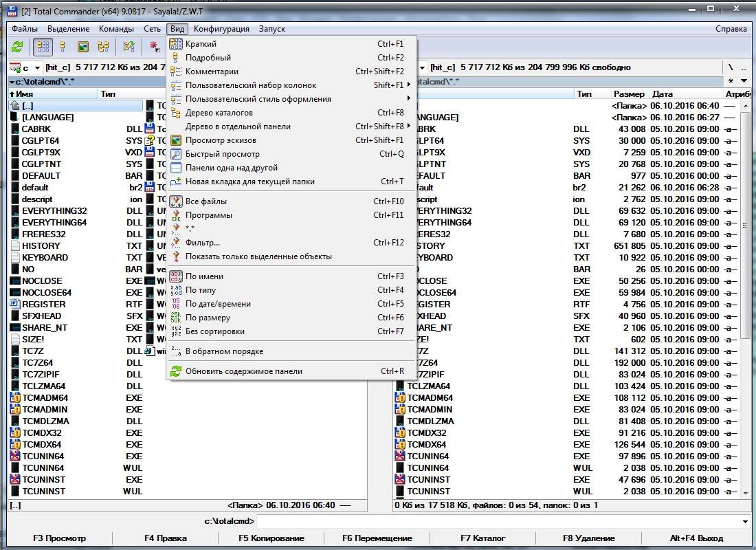Click the F5 Копирование button

(x=271, y=538)
